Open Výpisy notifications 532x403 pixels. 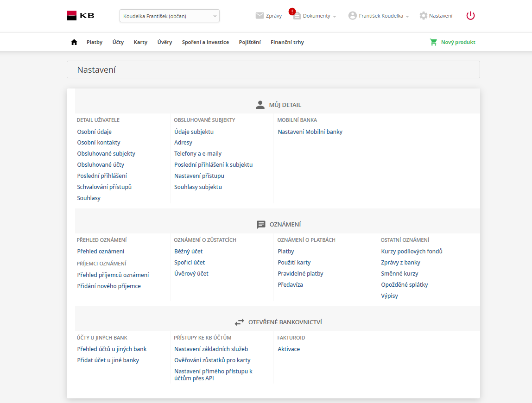[x=389, y=296]
